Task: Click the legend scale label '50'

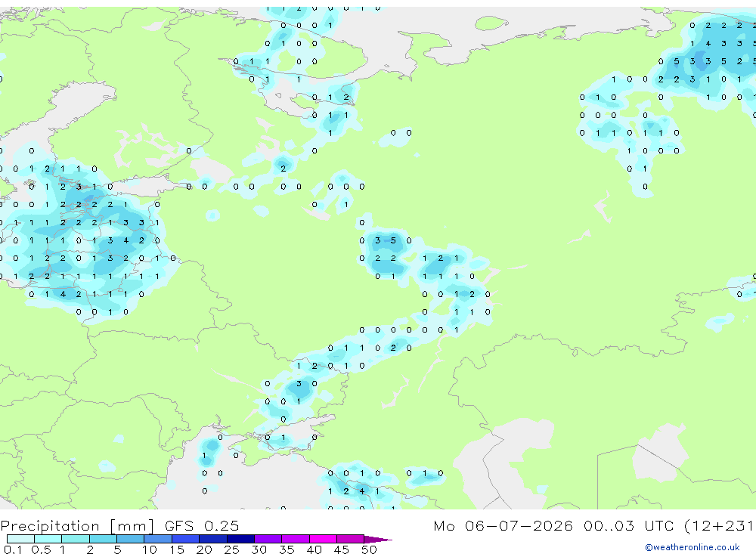Action: (x=369, y=549)
